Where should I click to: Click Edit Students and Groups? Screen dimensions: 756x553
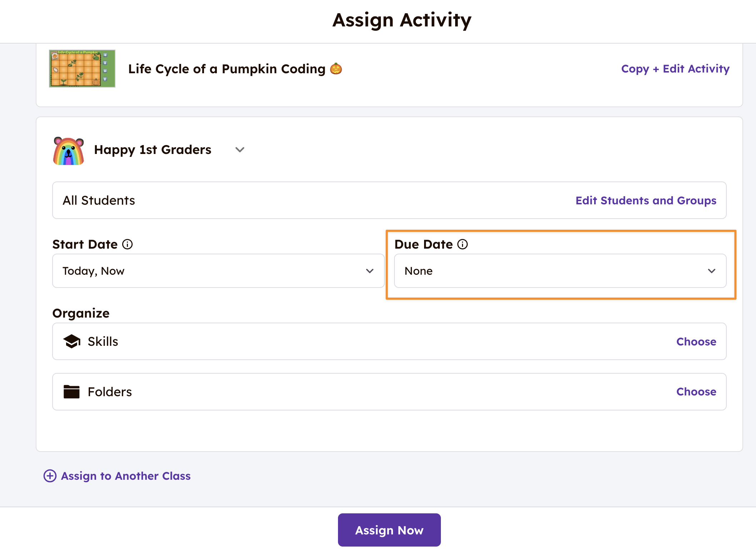[646, 200]
